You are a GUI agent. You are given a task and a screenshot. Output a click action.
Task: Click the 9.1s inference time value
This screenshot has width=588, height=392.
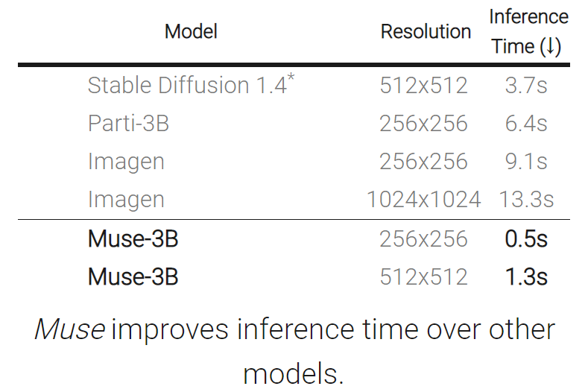click(526, 161)
